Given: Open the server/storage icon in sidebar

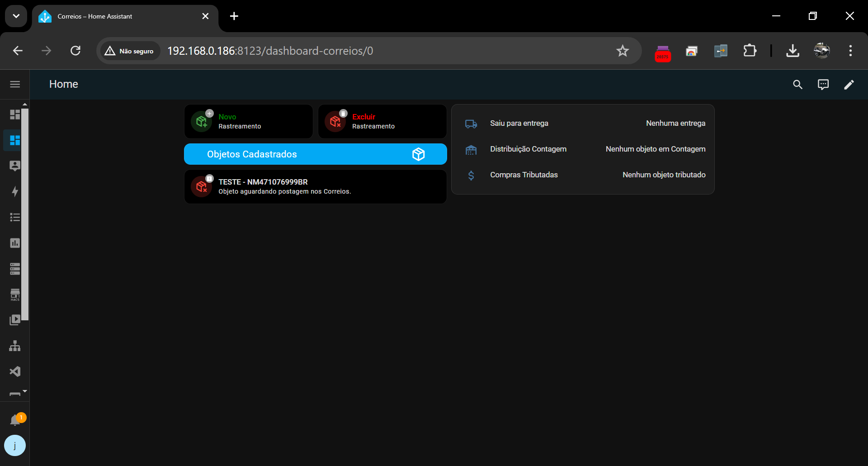Looking at the screenshot, I should pyautogui.click(x=15, y=269).
